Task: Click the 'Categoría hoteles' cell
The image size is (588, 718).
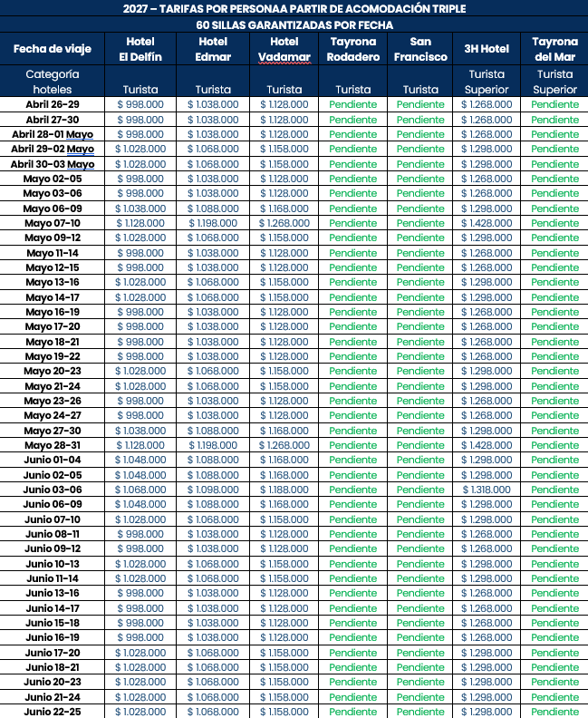Action: coord(53,82)
